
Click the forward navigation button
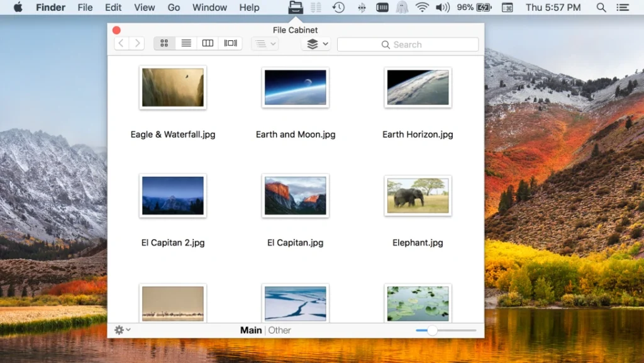pos(137,43)
